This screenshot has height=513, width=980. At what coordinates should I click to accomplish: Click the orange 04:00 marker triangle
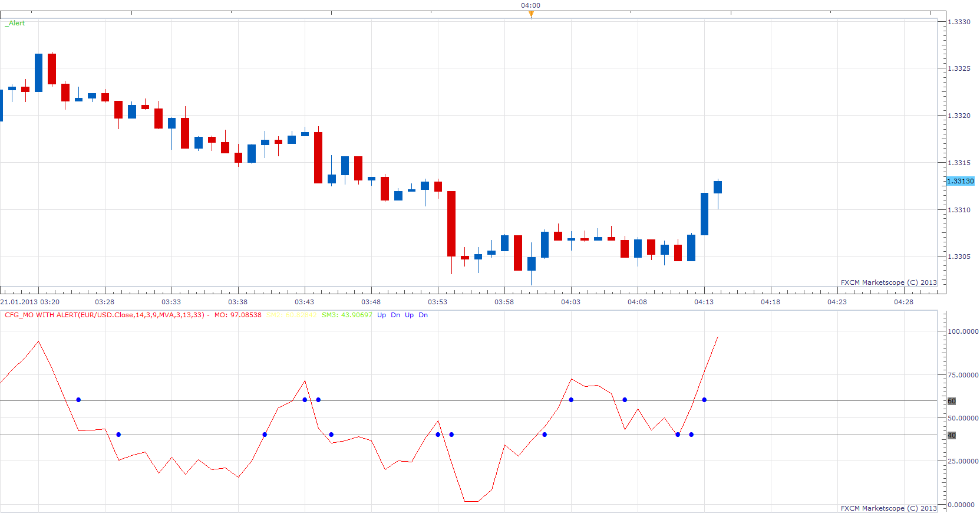point(531,14)
